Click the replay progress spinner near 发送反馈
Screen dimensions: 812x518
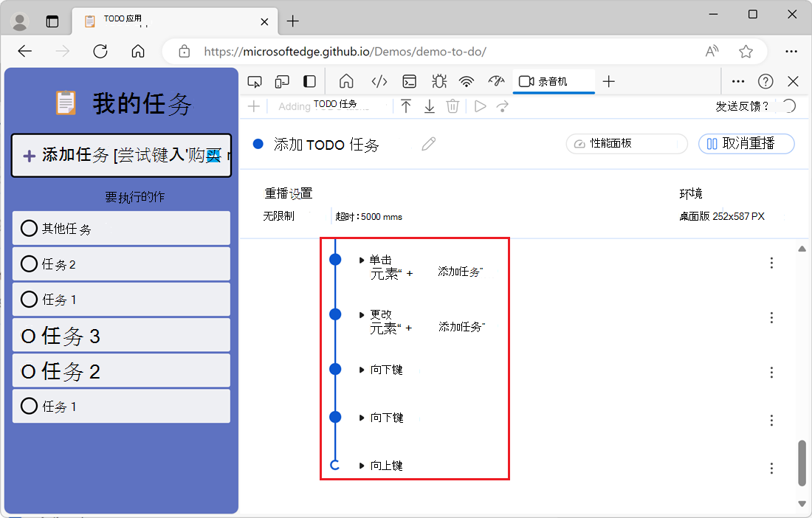pos(789,106)
